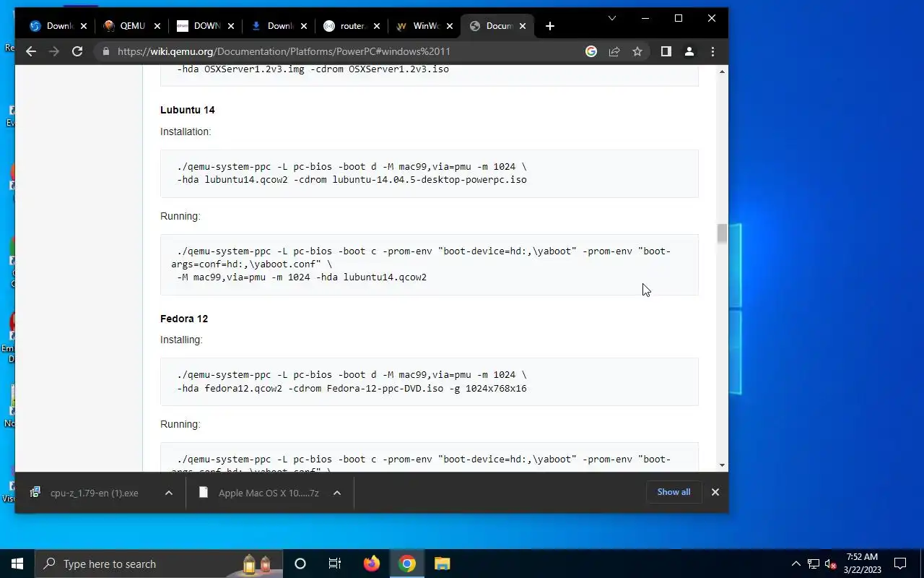924x578 pixels.
Task: Expand options for Apple Mac OS X download
Action: click(336, 493)
